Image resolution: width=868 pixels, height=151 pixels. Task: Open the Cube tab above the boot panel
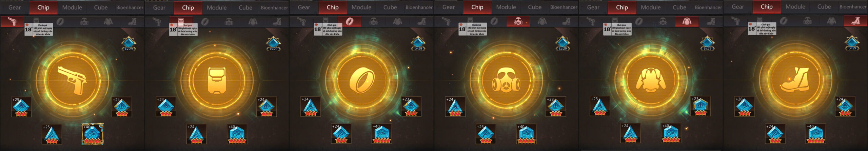click(824, 7)
